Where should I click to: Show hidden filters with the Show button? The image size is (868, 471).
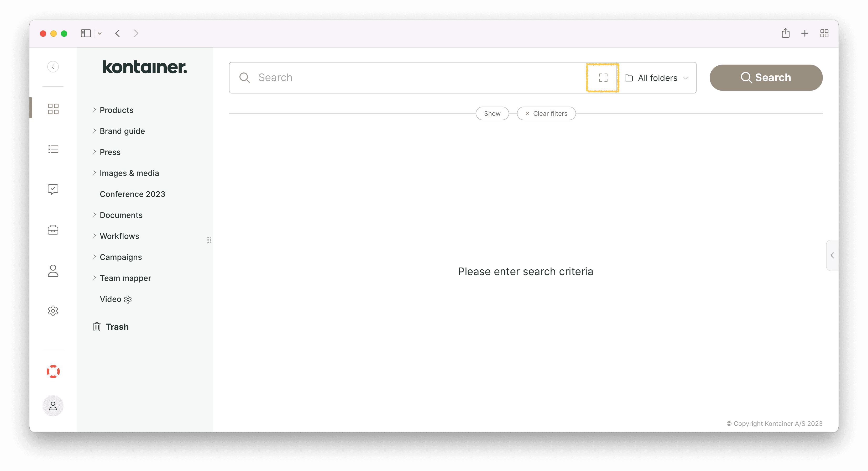pos(492,113)
